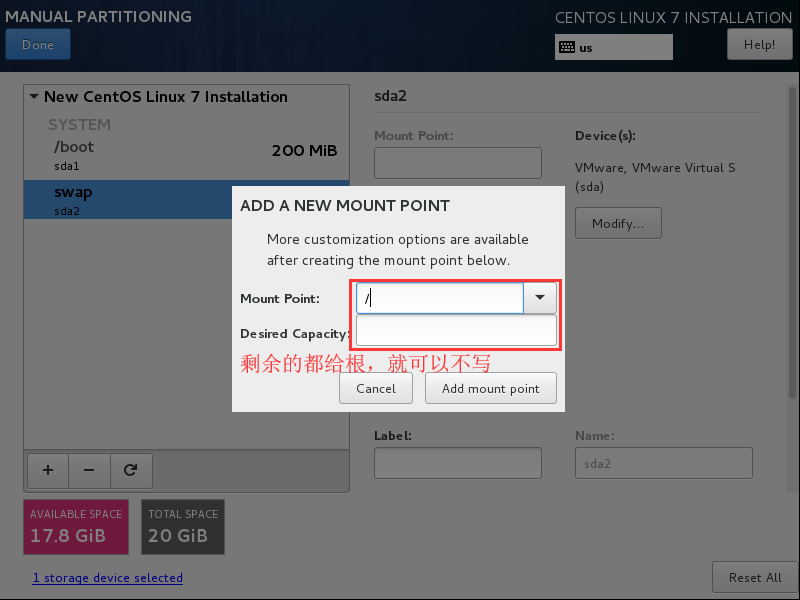Click the AVAILABLE SPACE 17.8 GiB box

76,527
